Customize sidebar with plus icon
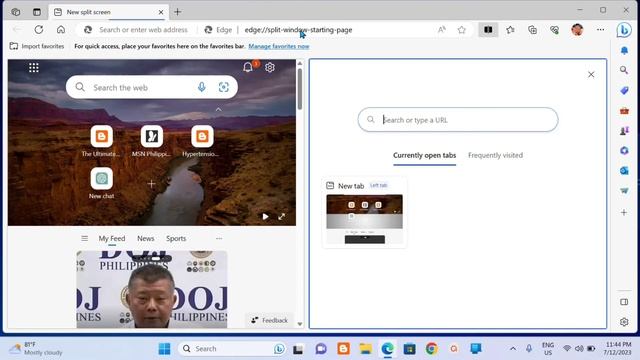 [624, 212]
